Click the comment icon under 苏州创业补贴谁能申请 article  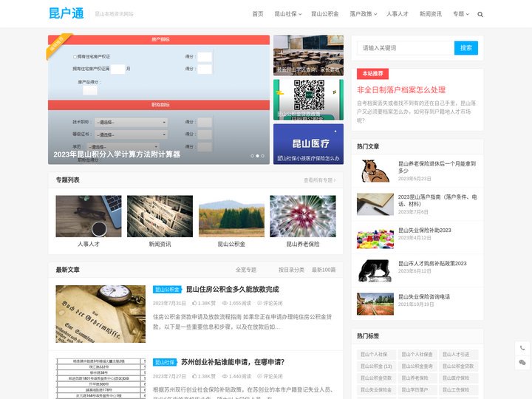pos(259,376)
